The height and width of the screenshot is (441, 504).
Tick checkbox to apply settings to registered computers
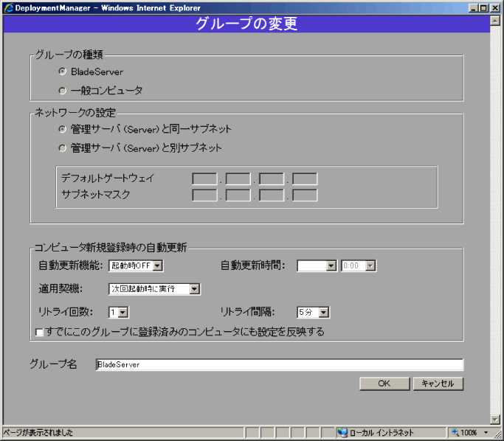click(x=40, y=332)
